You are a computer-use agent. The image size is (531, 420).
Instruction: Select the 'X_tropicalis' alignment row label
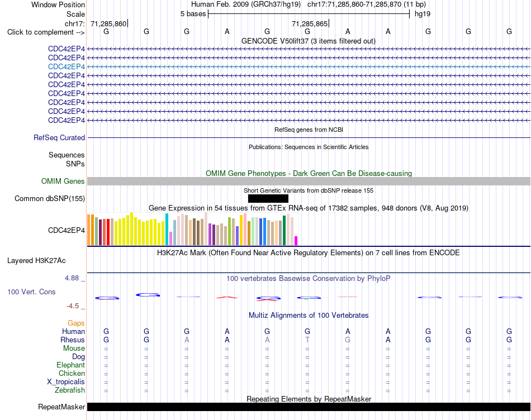[x=66, y=382]
